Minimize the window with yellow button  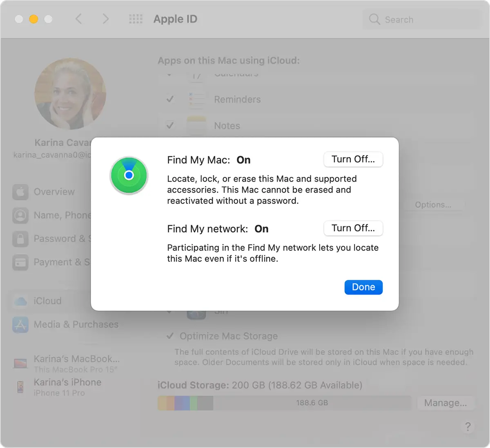click(x=33, y=19)
